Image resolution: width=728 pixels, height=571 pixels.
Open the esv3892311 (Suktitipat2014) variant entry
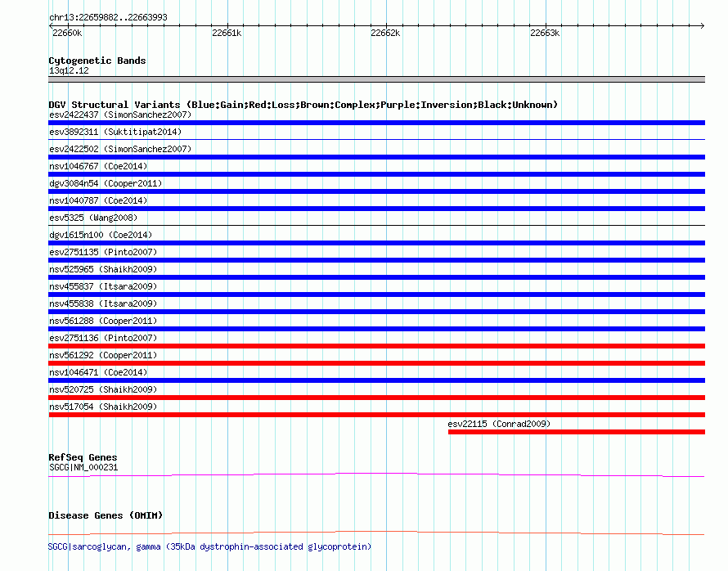pyautogui.click(x=115, y=132)
